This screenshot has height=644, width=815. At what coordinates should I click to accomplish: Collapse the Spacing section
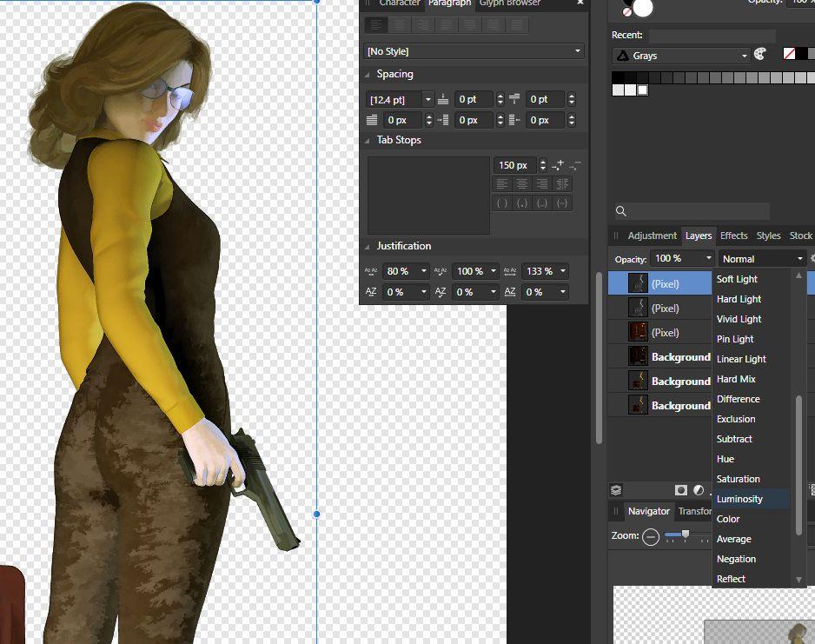point(368,75)
